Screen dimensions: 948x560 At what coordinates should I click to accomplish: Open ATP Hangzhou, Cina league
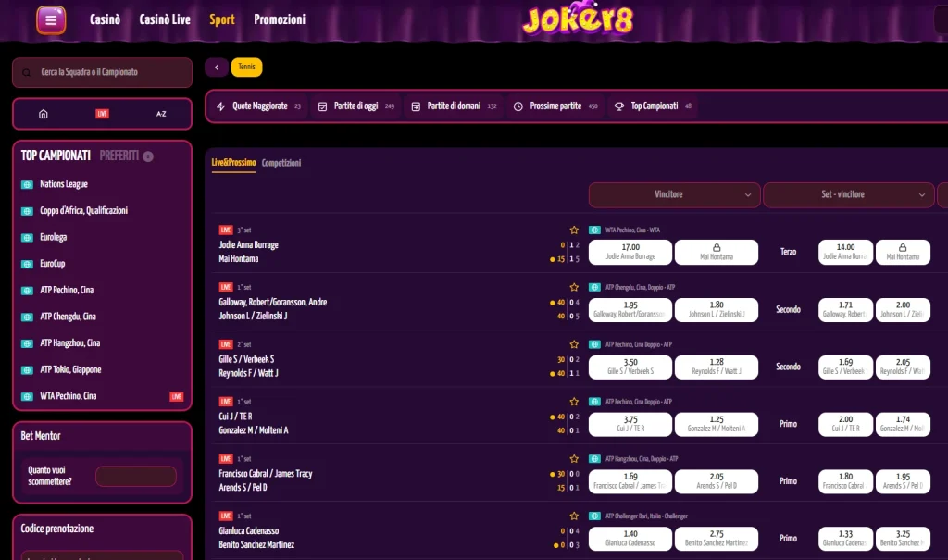pos(70,343)
